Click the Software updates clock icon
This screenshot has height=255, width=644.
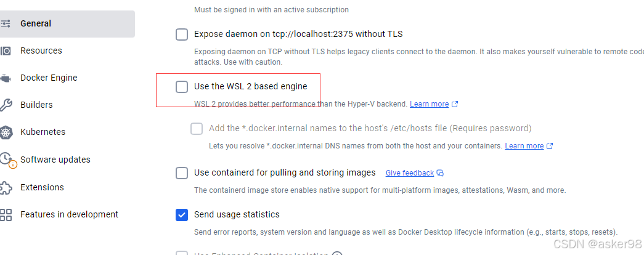click(7, 160)
